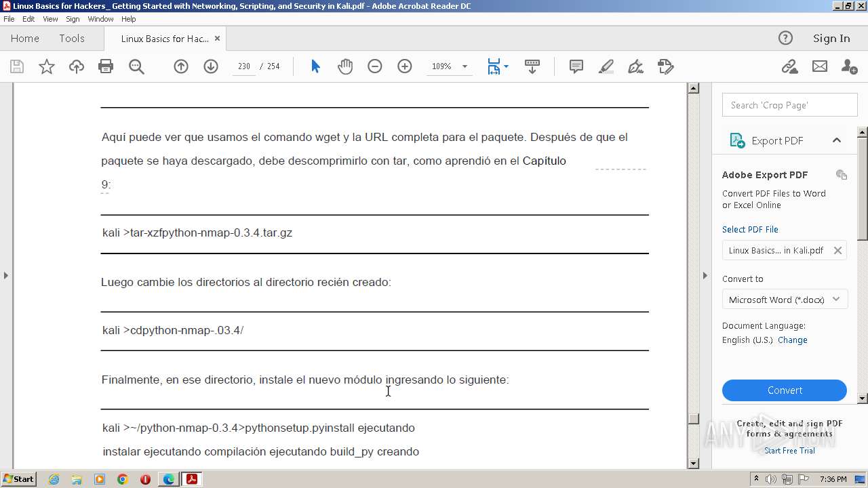Click the Change language link
Image resolution: width=868 pixels, height=488 pixels.
(792, 340)
